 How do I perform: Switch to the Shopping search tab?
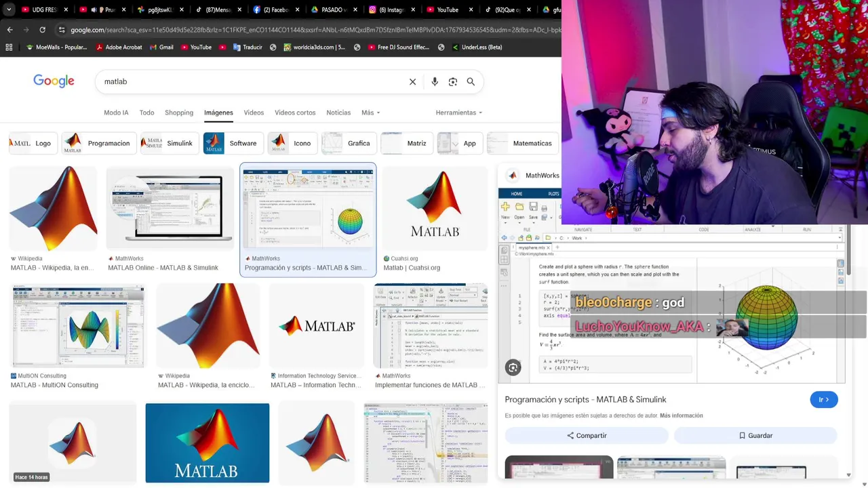click(x=179, y=113)
